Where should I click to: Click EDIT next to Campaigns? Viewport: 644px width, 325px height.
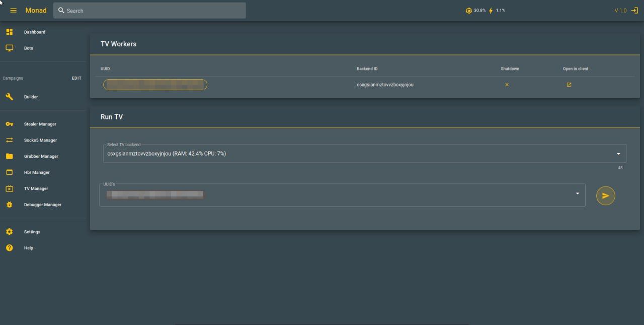tap(76, 78)
